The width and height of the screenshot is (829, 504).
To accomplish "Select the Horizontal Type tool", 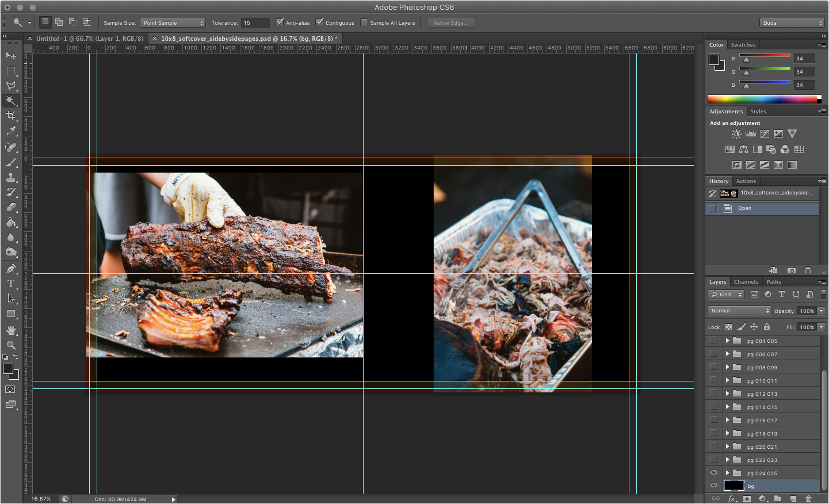I will coord(11,284).
